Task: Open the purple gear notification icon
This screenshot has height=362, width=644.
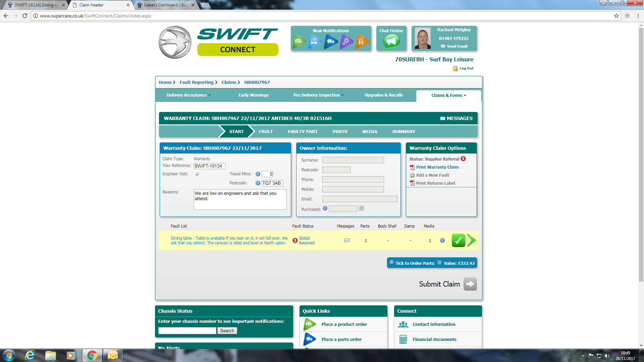Action: click(346, 42)
